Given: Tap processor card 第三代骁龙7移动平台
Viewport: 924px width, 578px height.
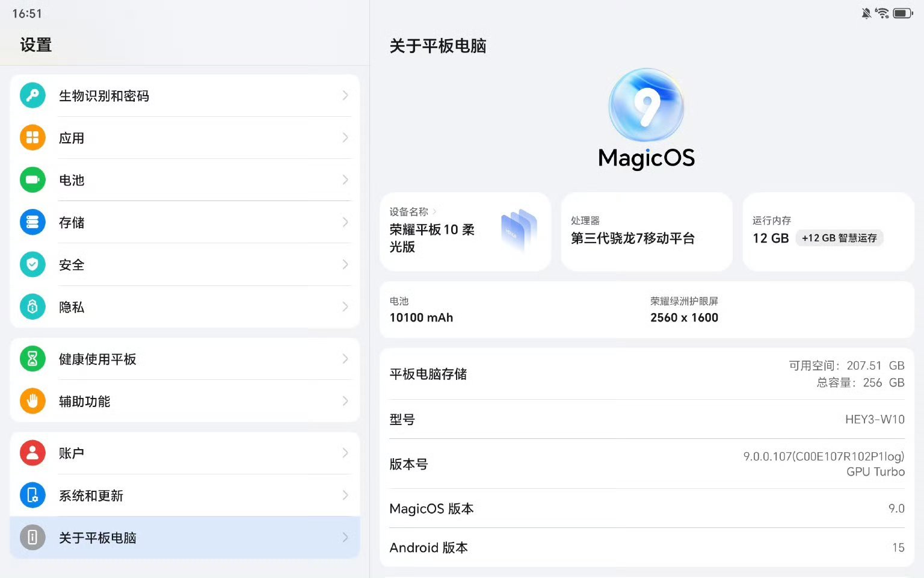Looking at the screenshot, I should click(647, 232).
